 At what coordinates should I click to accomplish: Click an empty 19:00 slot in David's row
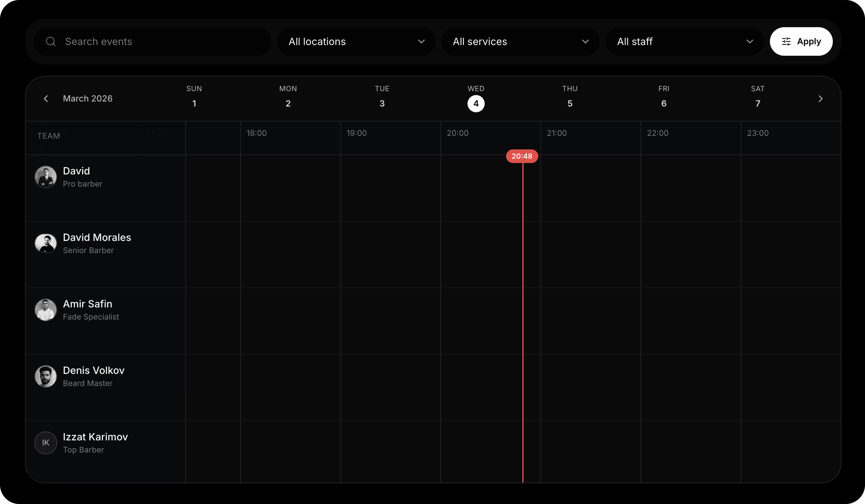click(390, 188)
